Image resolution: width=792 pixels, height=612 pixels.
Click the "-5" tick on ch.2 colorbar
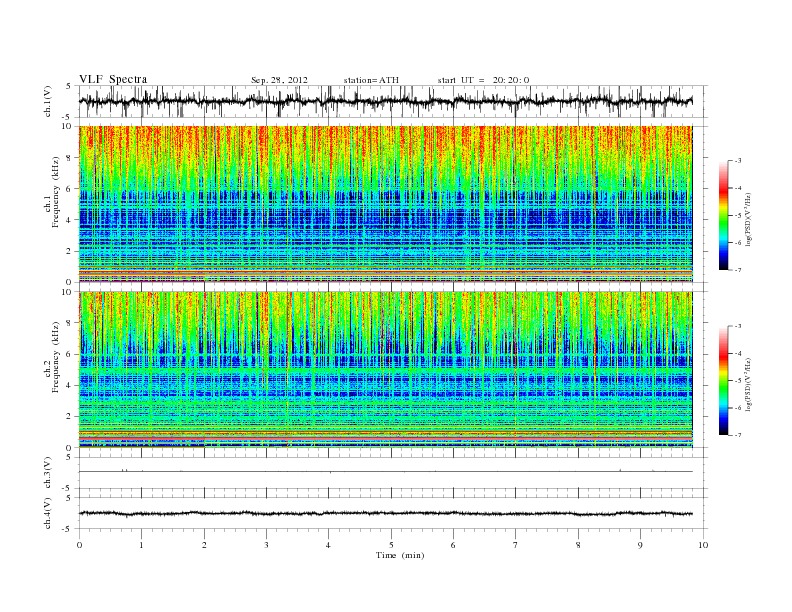[x=738, y=381]
